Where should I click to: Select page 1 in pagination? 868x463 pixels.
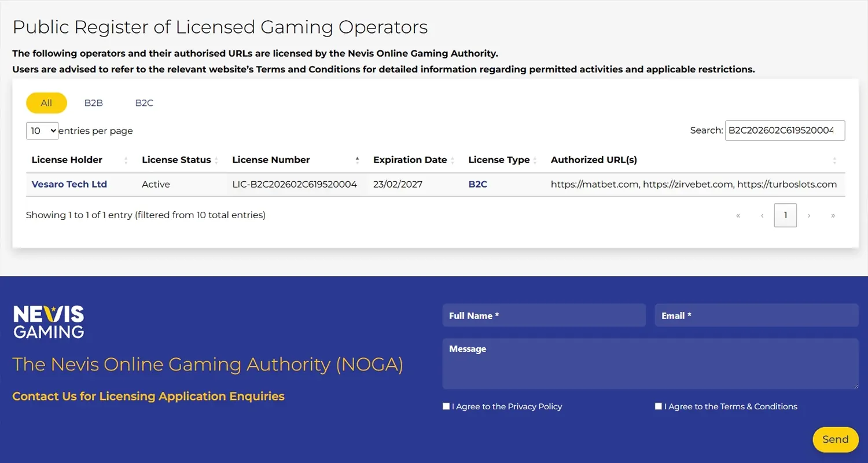(785, 215)
